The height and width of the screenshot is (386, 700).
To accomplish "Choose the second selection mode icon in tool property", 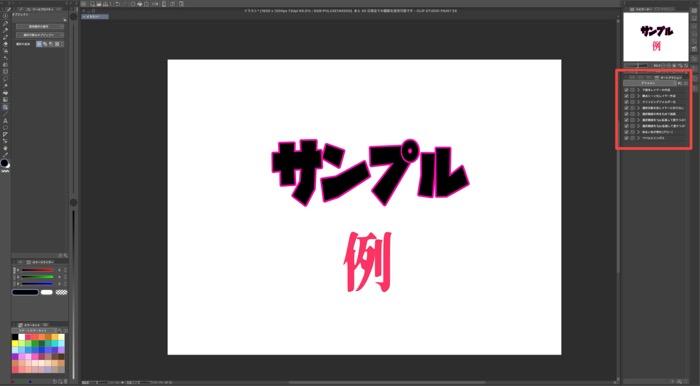I will tap(45, 44).
